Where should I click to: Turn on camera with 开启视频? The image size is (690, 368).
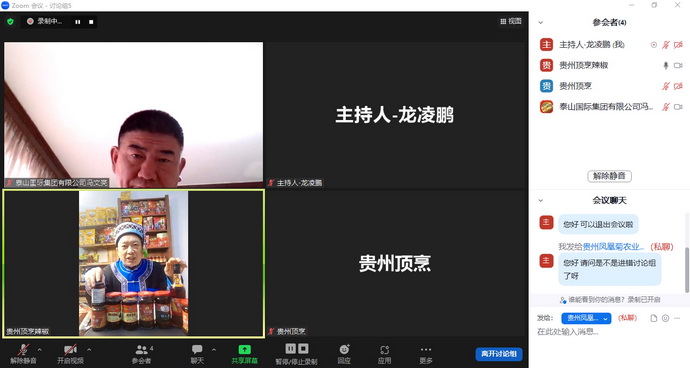[x=70, y=353]
